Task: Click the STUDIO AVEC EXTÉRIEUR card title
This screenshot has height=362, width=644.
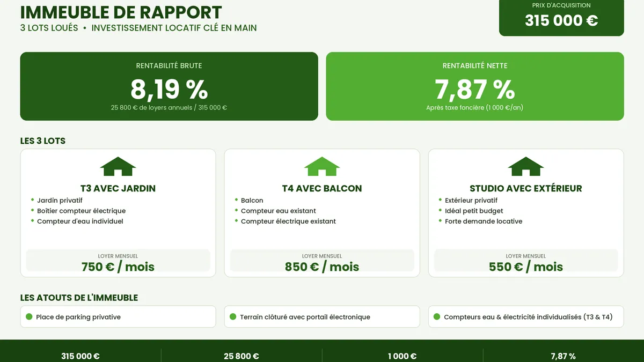Action: point(526,188)
